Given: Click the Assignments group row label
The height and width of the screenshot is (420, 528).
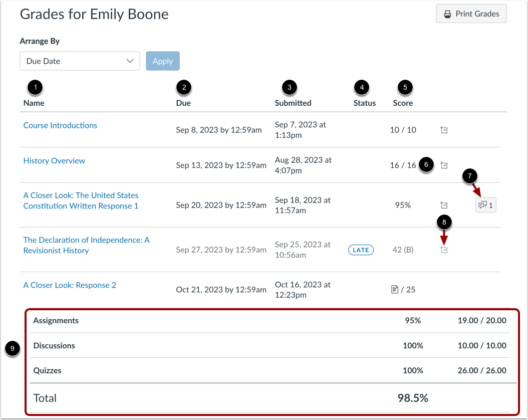Looking at the screenshot, I should [x=56, y=320].
